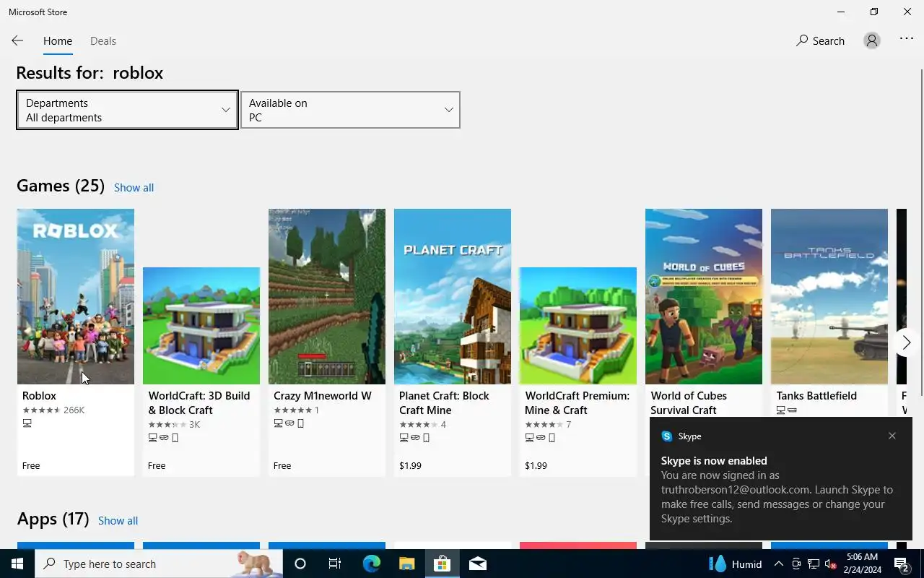Click Microsoft Store taskbar icon
The height and width of the screenshot is (578, 924).
coord(442,564)
